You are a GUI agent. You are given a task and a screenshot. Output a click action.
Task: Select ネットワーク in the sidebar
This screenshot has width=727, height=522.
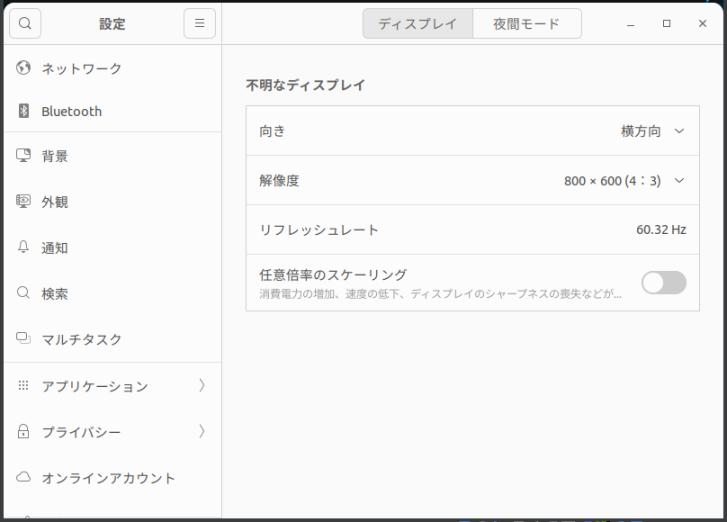pos(113,68)
